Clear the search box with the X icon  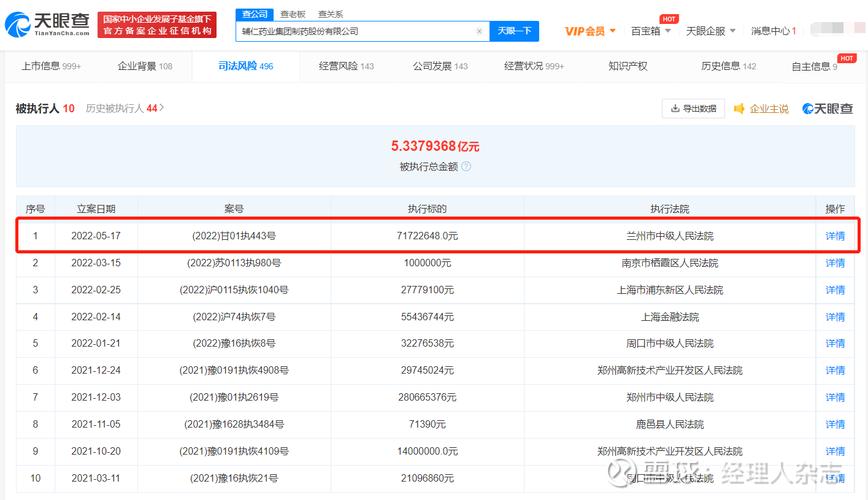point(479,31)
